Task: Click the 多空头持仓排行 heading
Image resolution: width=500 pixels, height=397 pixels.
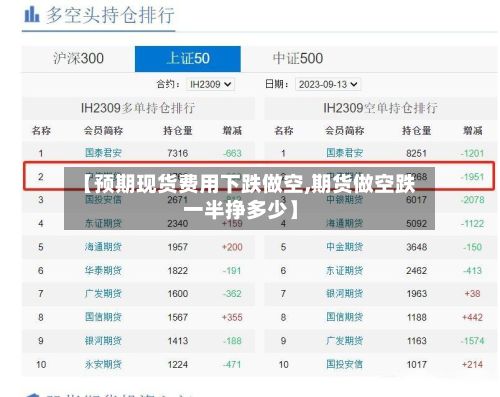Action: [110, 15]
